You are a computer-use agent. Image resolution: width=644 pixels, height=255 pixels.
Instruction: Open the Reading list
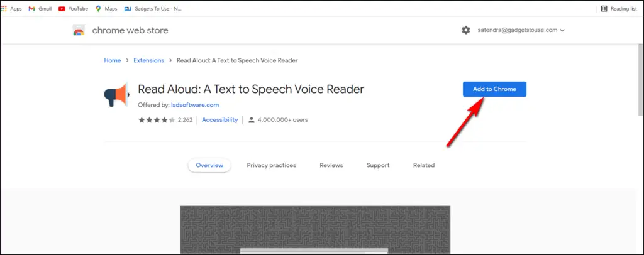point(619,9)
